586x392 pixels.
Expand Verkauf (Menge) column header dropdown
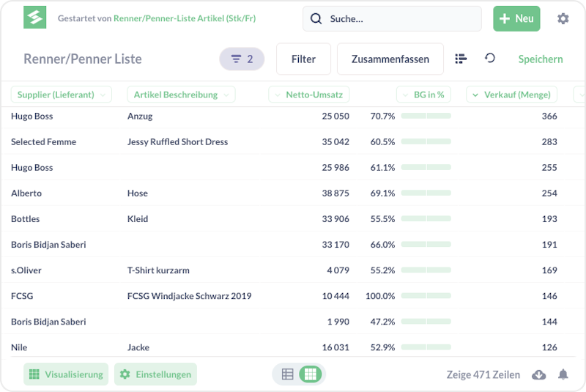(x=511, y=95)
